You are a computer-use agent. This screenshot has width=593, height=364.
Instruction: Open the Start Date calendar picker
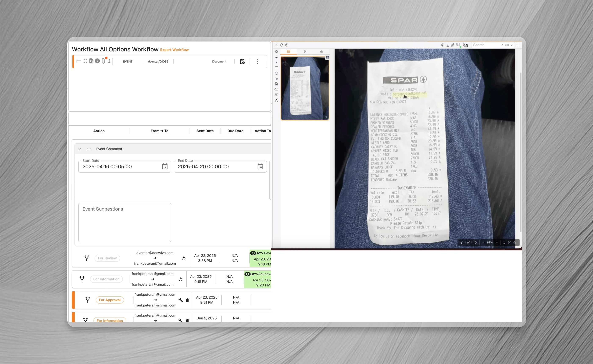click(x=165, y=166)
